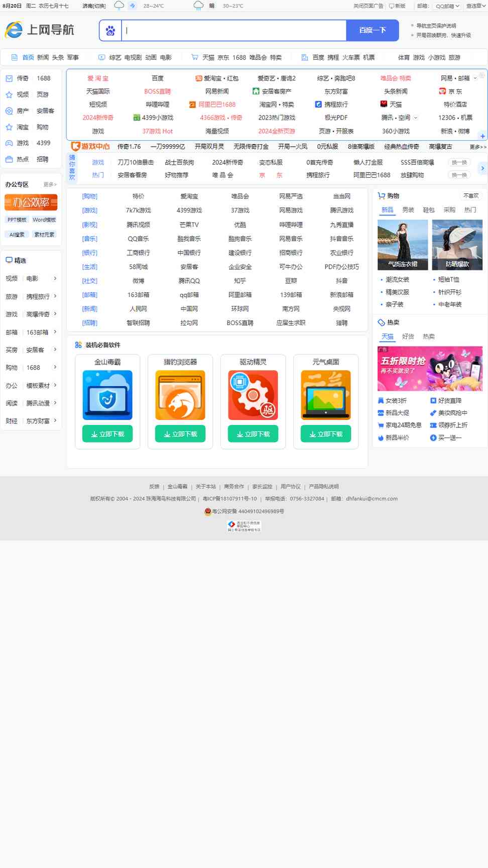488x868 pixels.
Task: Click the search input field
Action: click(234, 31)
